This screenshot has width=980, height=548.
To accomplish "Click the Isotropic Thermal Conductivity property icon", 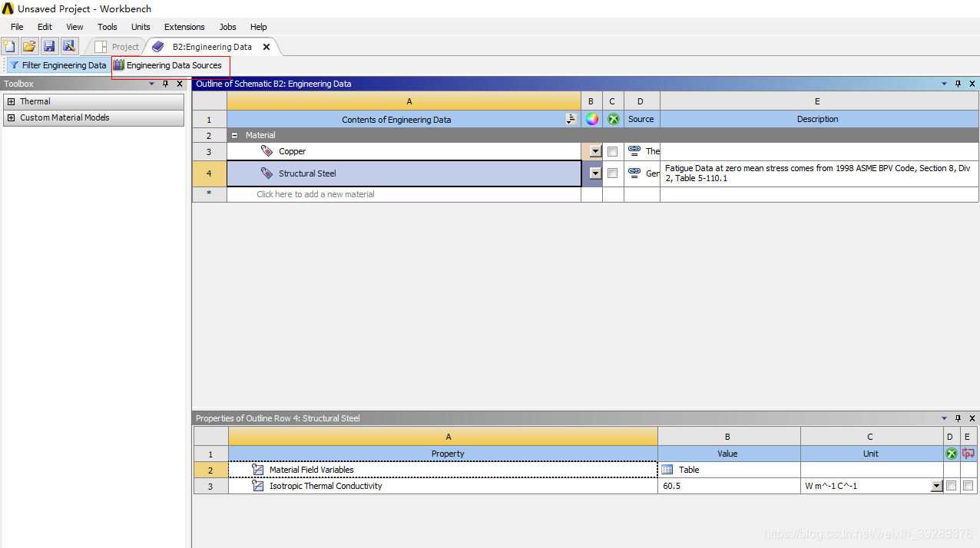I will [x=258, y=486].
